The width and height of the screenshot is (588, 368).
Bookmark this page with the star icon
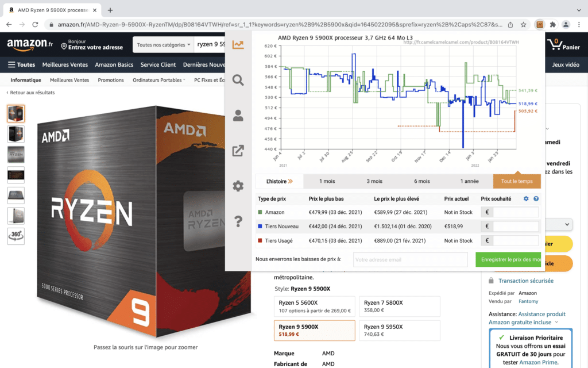click(x=524, y=25)
